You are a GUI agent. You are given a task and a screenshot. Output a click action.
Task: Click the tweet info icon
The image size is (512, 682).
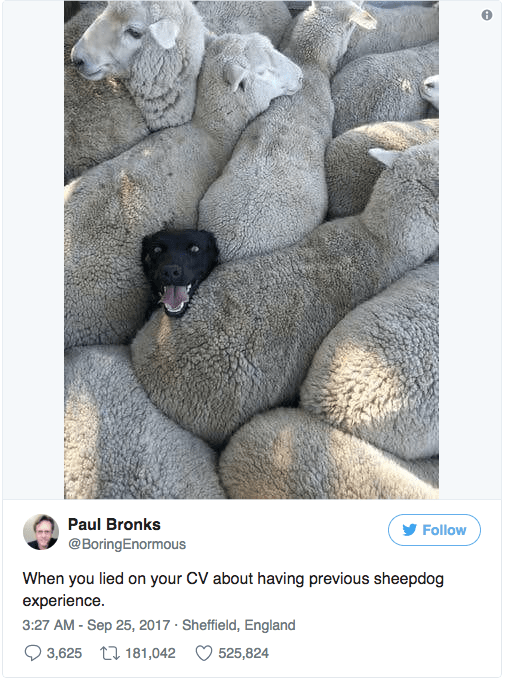point(487,15)
